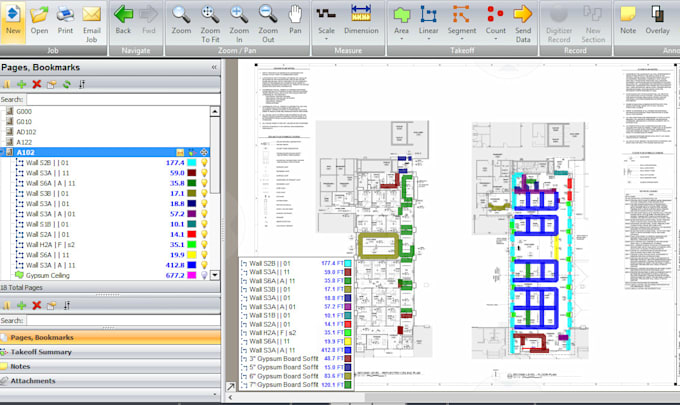Click red X delete icon in Pages toolbar
680x405 pixels.
point(37,84)
